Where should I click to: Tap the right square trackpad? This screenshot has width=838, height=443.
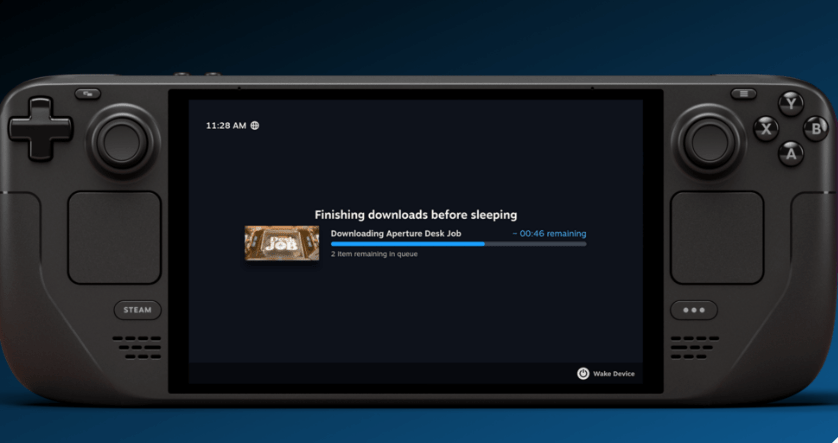(x=717, y=237)
